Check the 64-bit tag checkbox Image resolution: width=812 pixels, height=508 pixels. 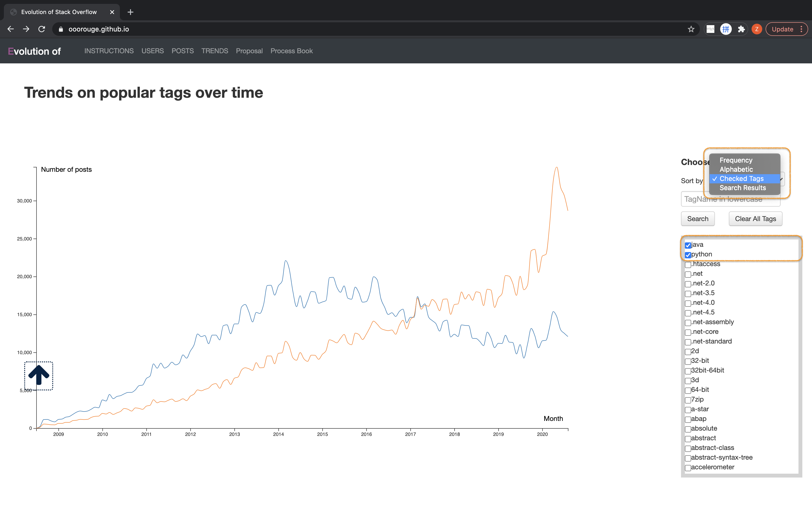(688, 390)
